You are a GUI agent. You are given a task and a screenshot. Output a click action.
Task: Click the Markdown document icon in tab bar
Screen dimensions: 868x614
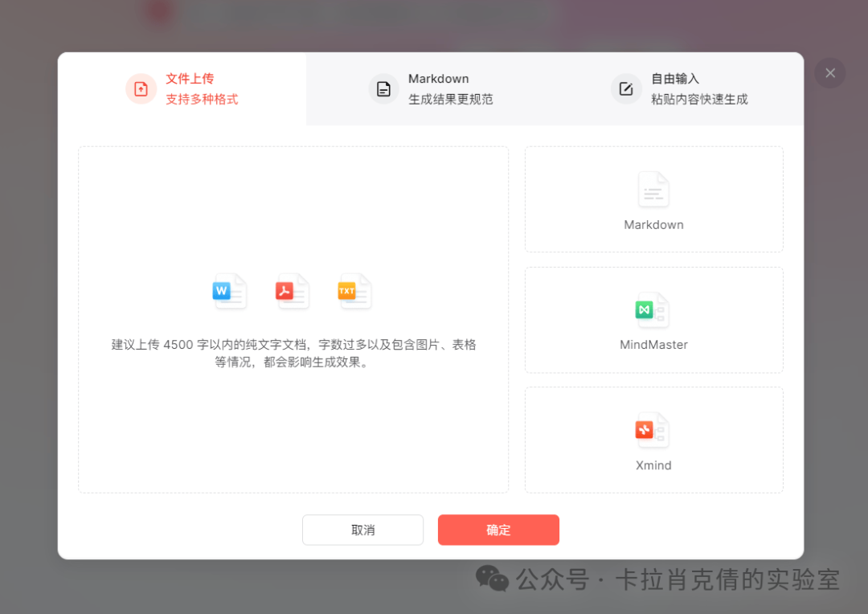click(383, 89)
